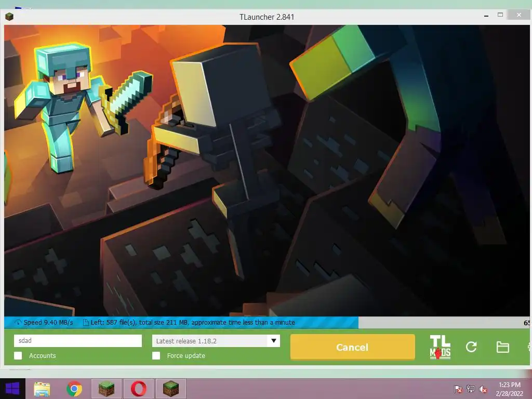Click the network tray icon

click(471, 389)
